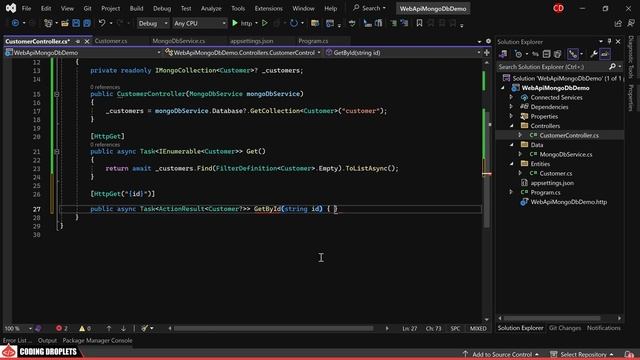Open the Debug configuration dropdown
This screenshot has width=640, height=360.
pyautogui.click(x=153, y=24)
